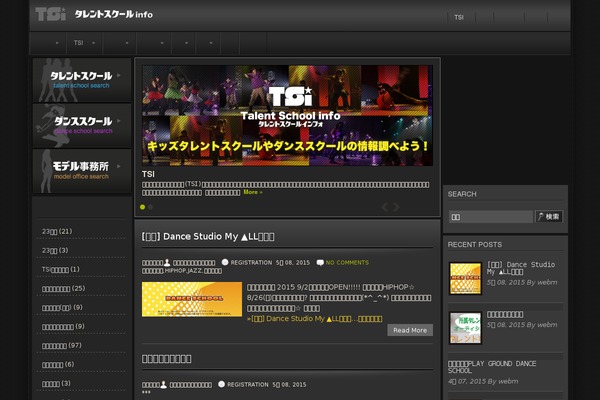Select the first slider pagination dot
Screen dimensions: 600x400
pos(143,207)
